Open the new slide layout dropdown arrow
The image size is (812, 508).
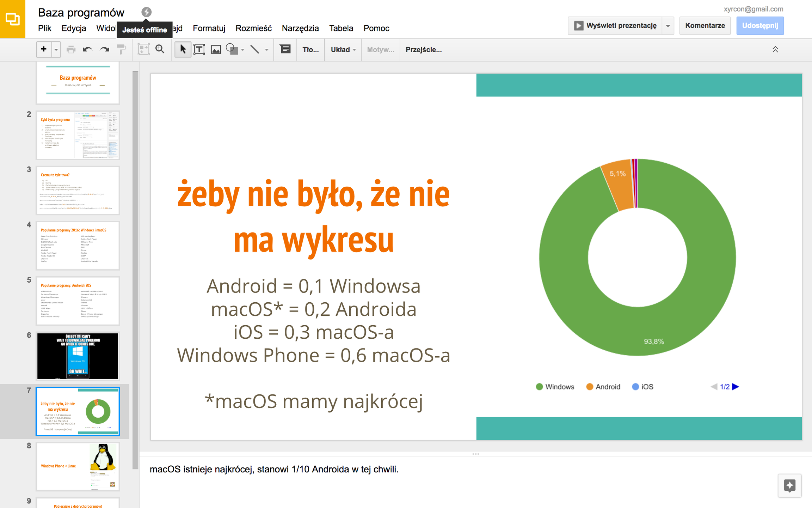[56, 50]
